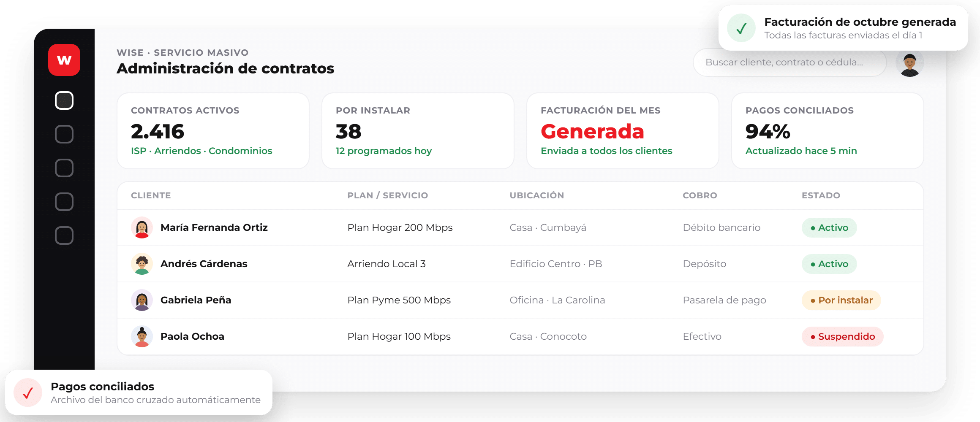The width and height of the screenshot is (980, 422).
Task: Click the Por instalar status badge
Action: 841,300
